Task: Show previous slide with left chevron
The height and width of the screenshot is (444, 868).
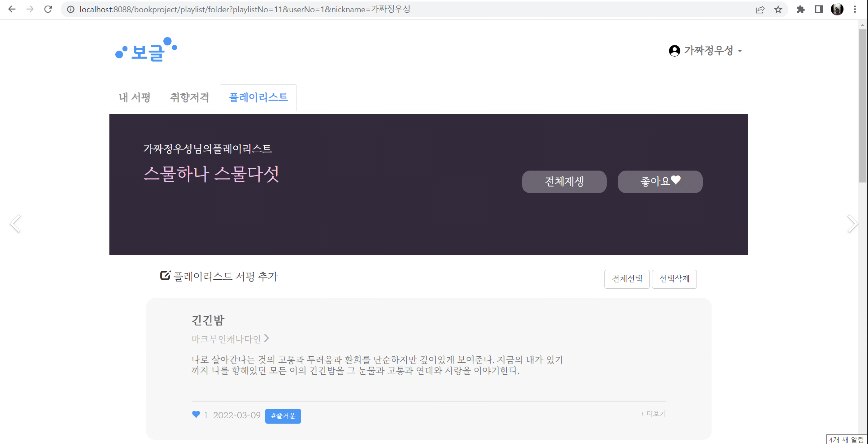Action: point(15,223)
